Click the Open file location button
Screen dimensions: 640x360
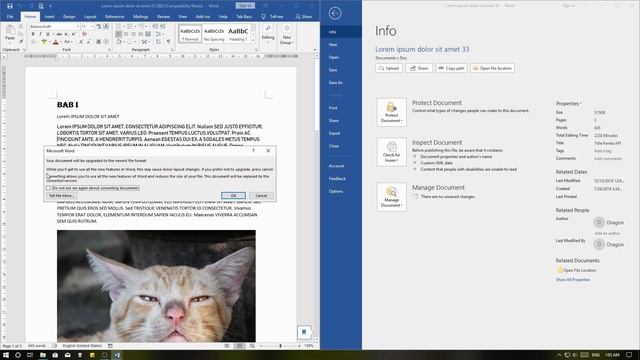click(x=492, y=68)
